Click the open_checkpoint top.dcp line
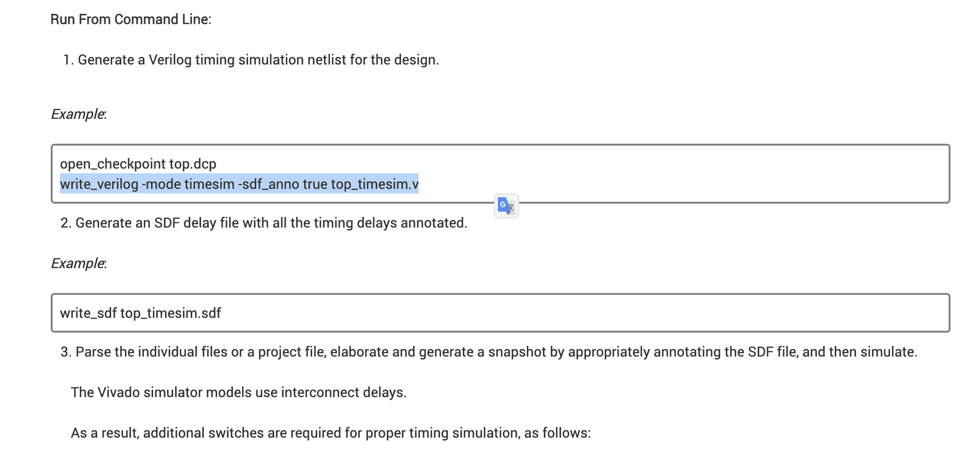 [x=138, y=164]
